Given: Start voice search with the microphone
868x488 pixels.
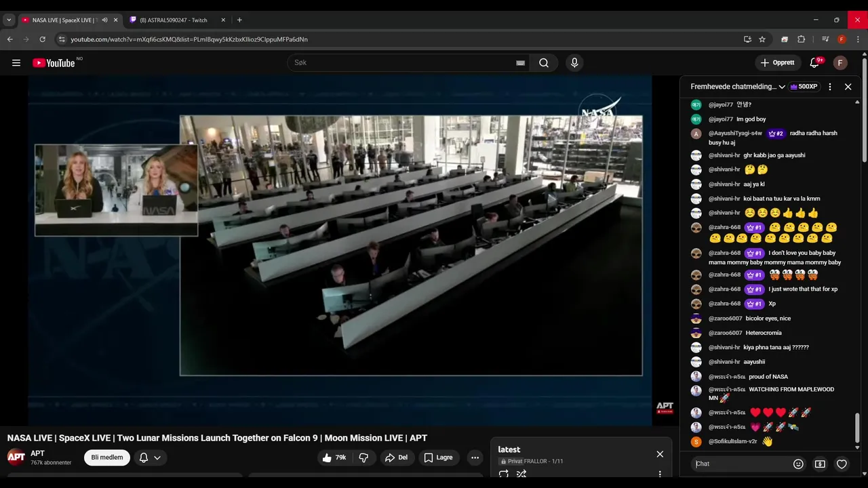Looking at the screenshot, I should (x=574, y=63).
